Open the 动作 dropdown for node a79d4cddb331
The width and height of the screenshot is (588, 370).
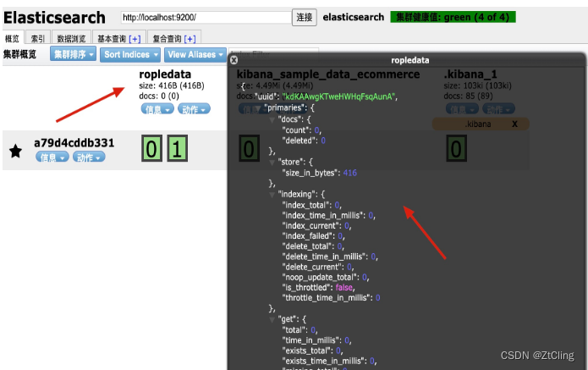[x=89, y=157]
